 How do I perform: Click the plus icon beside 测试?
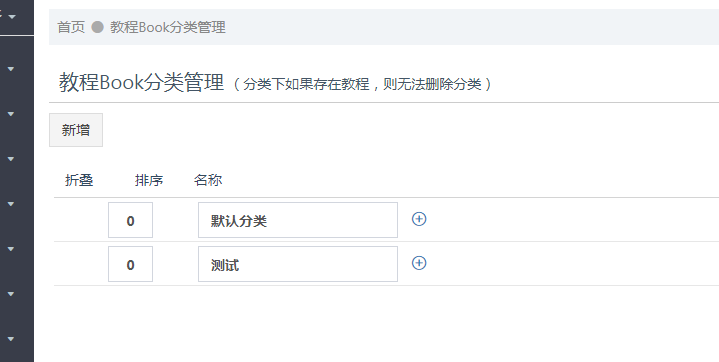419,263
